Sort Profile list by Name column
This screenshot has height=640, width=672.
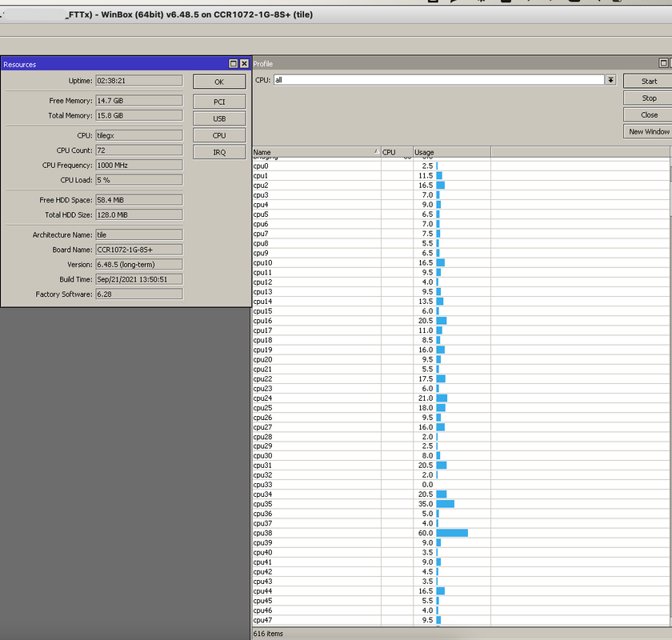pyautogui.click(x=316, y=152)
